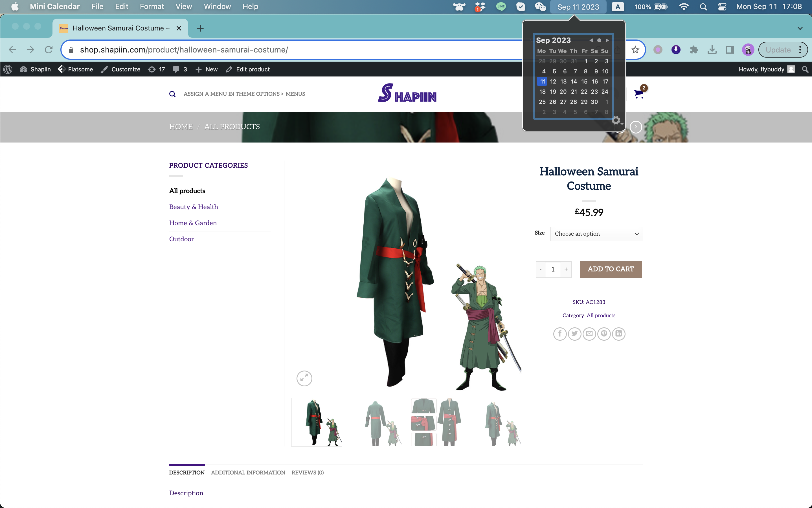Open the File menu
812x508 pixels.
click(97, 7)
